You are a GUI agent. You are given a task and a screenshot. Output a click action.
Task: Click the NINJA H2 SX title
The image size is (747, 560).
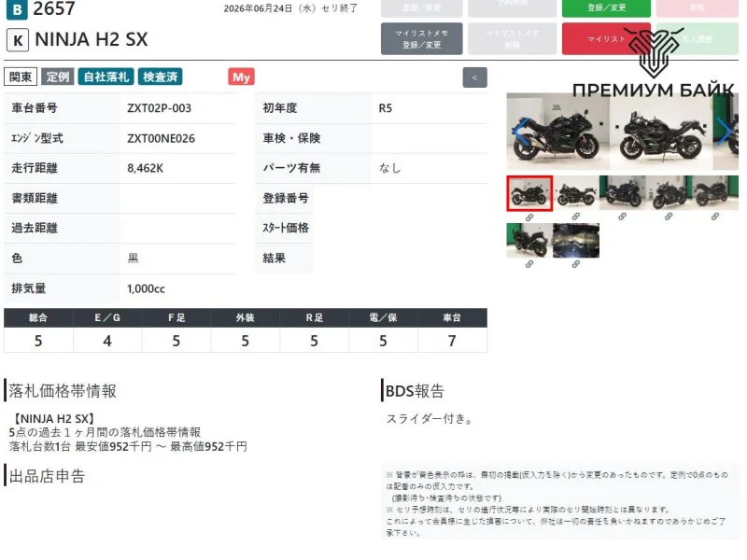[92, 39]
